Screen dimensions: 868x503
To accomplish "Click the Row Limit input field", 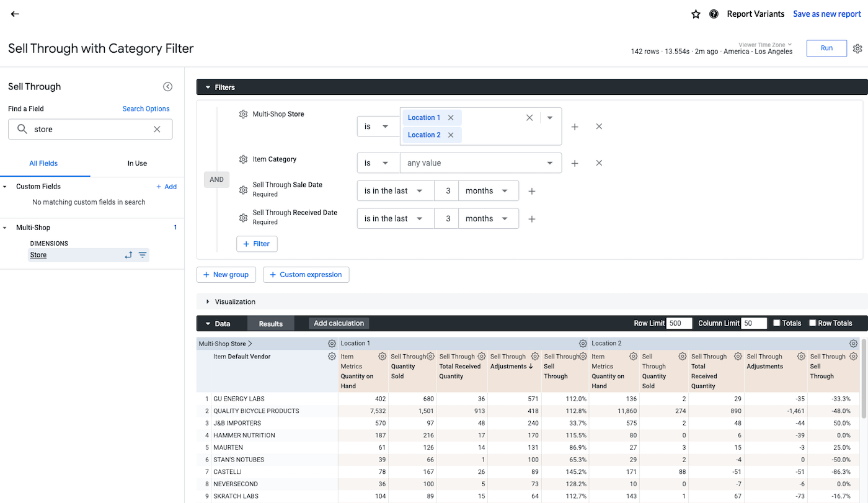I will (678, 323).
